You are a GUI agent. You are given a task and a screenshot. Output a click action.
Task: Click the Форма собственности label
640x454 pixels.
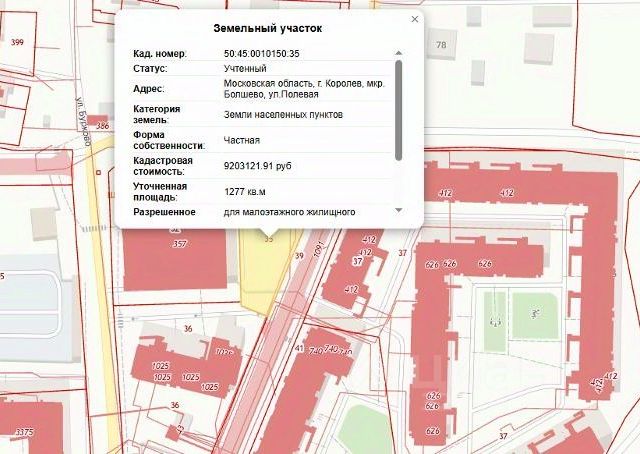point(169,140)
